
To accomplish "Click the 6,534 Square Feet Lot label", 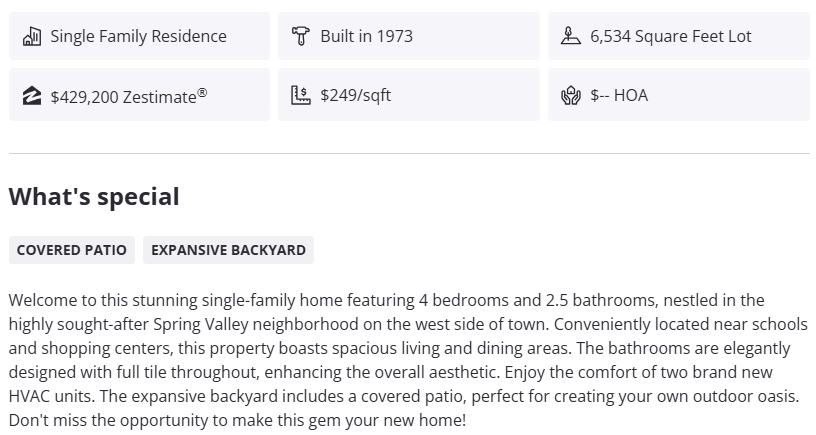I will pyautogui.click(x=670, y=37).
